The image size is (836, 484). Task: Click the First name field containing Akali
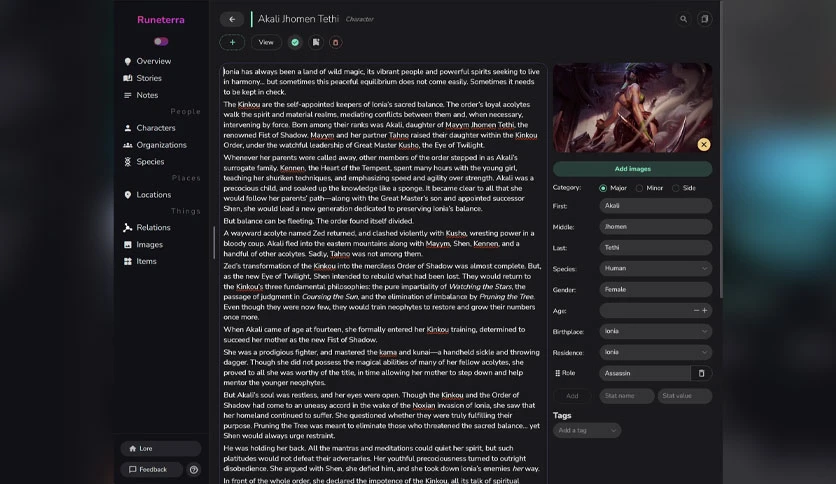[655, 205]
